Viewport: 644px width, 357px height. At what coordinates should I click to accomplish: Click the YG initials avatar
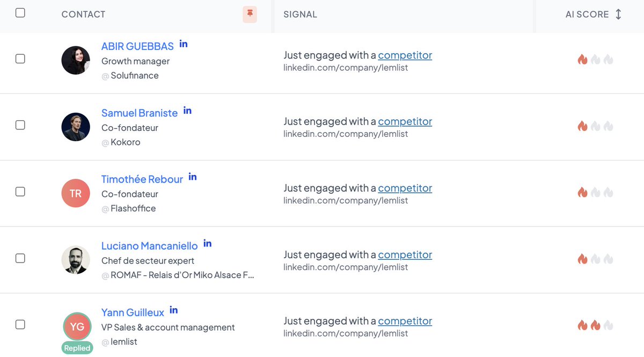point(77,327)
